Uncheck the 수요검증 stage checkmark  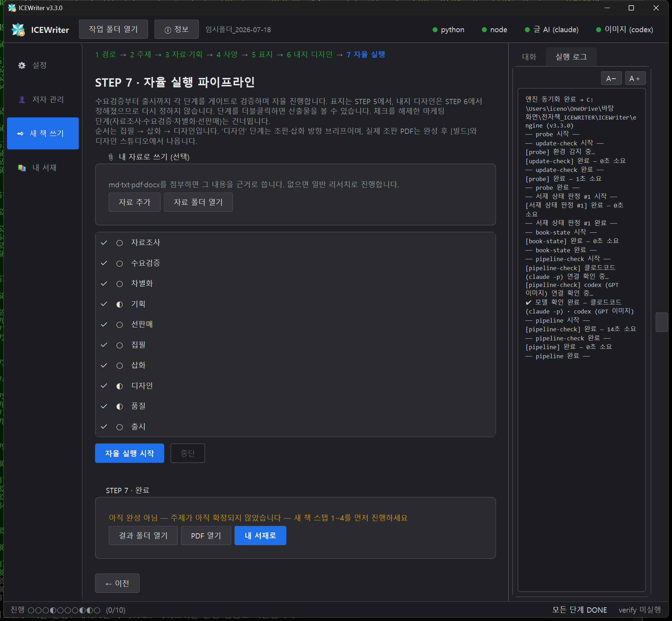(x=104, y=263)
